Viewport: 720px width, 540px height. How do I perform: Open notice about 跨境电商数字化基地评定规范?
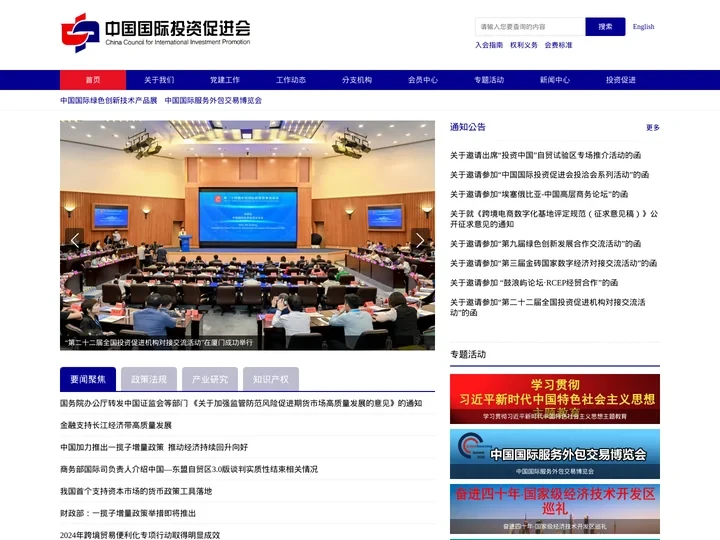[x=554, y=219]
